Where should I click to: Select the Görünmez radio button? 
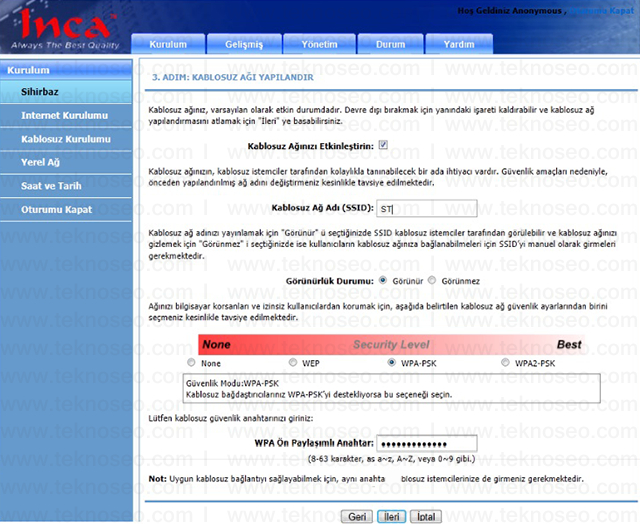pos(432,280)
